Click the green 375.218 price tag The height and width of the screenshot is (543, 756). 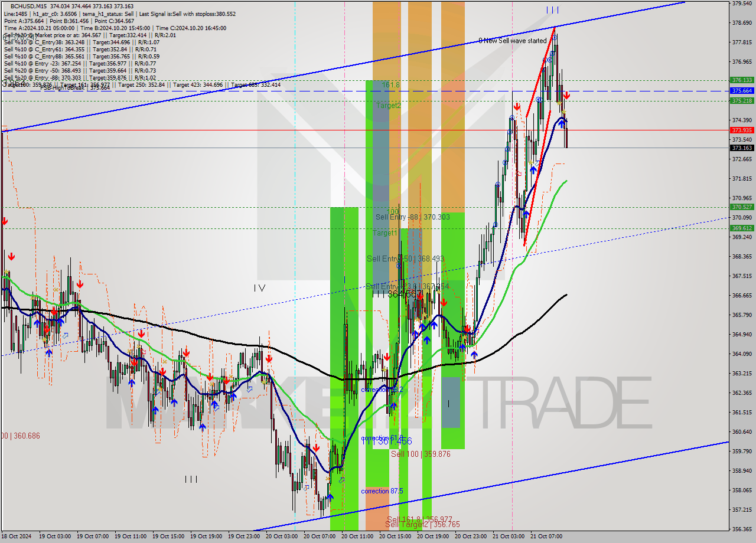point(742,101)
